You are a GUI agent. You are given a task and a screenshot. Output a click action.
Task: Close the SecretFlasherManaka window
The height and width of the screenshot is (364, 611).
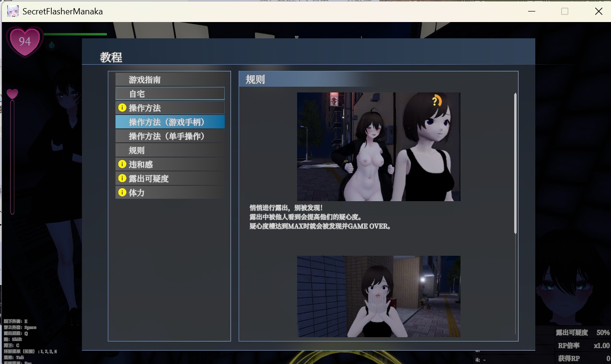(x=599, y=11)
